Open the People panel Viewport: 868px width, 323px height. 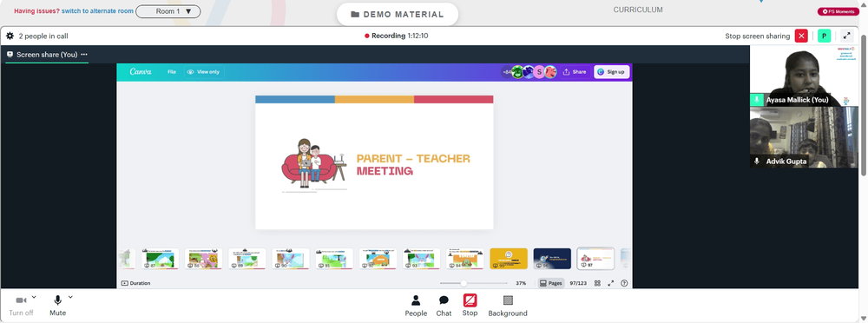(x=416, y=306)
